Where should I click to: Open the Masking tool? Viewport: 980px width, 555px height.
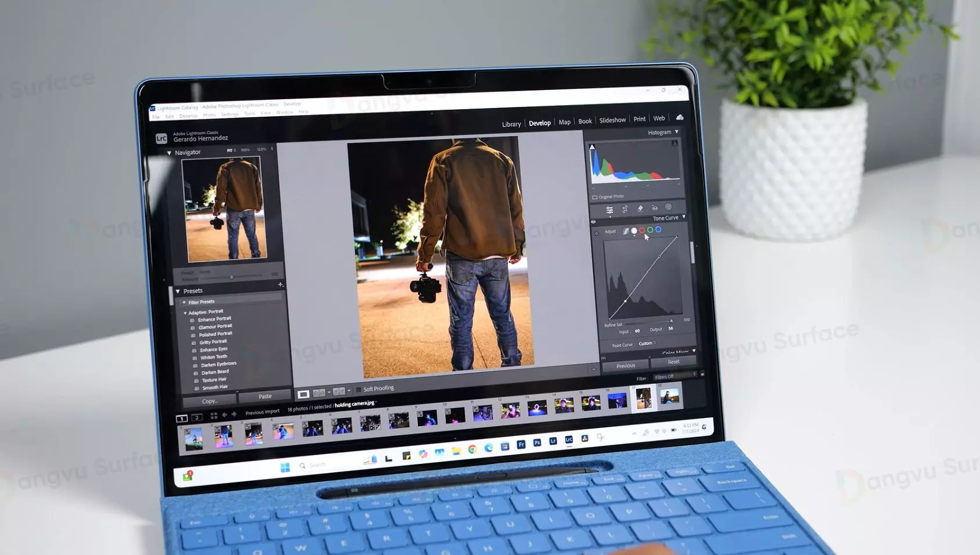tap(669, 207)
